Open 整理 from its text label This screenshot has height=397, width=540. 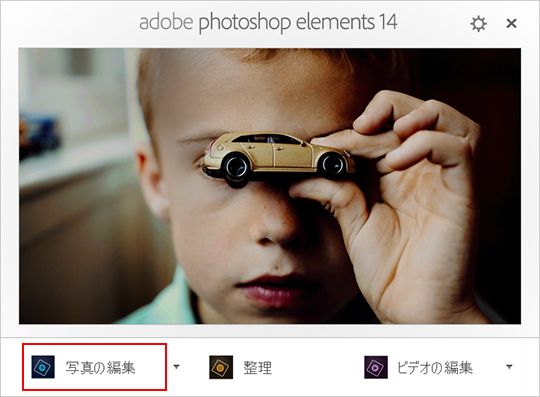click(258, 367)
